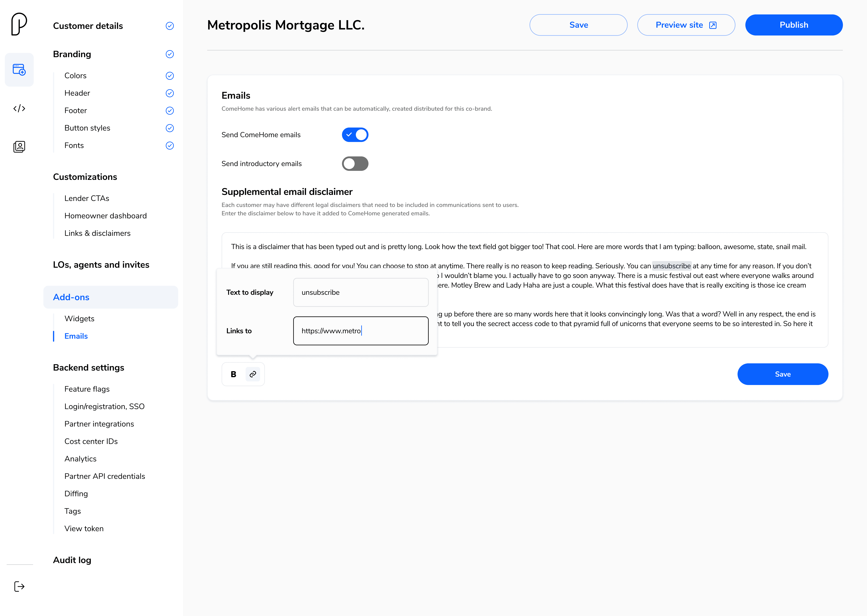
Task: Expand the Customizations section
Action: (85, 177)
